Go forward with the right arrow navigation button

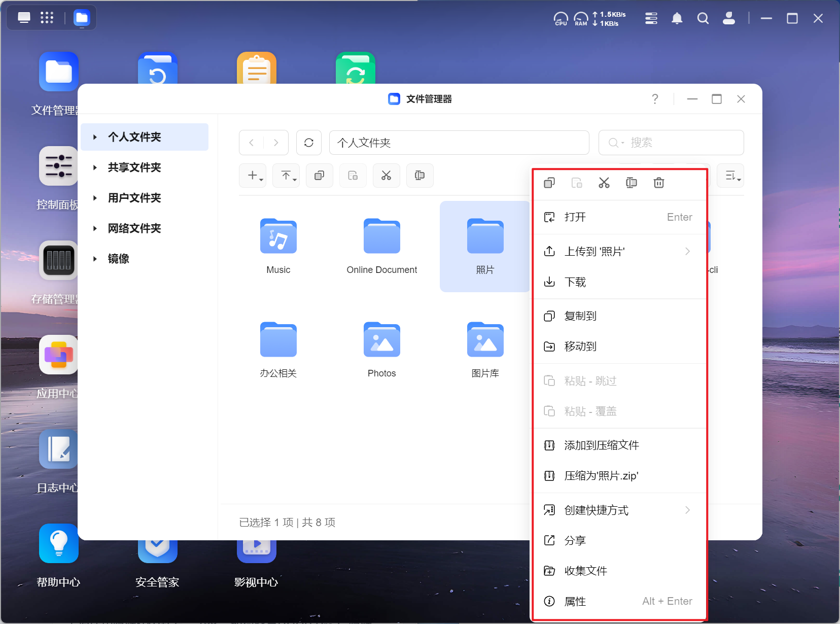coord(276,143)
